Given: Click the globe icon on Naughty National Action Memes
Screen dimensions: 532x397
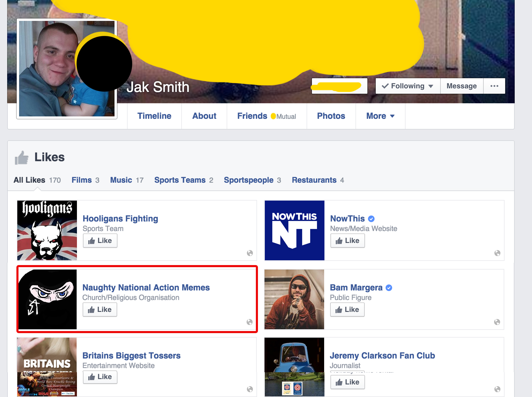Looking at the screenshot, I should pos(250,322).
